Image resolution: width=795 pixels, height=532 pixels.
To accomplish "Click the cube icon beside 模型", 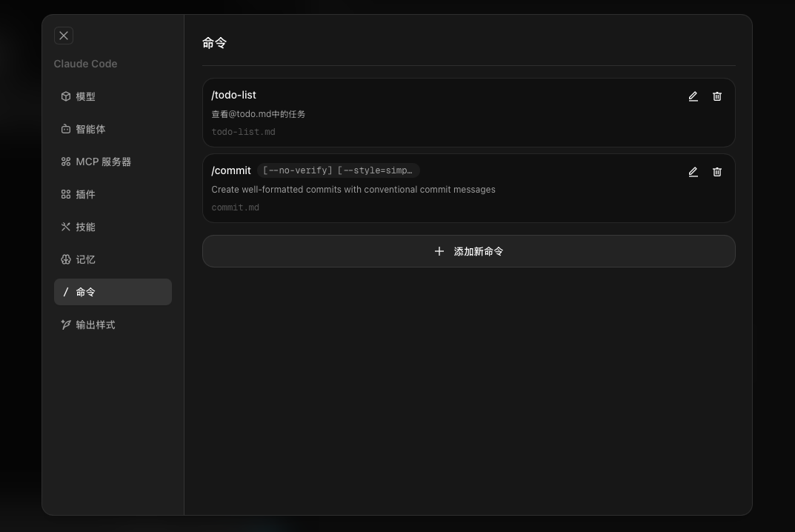I will (66, 96).
